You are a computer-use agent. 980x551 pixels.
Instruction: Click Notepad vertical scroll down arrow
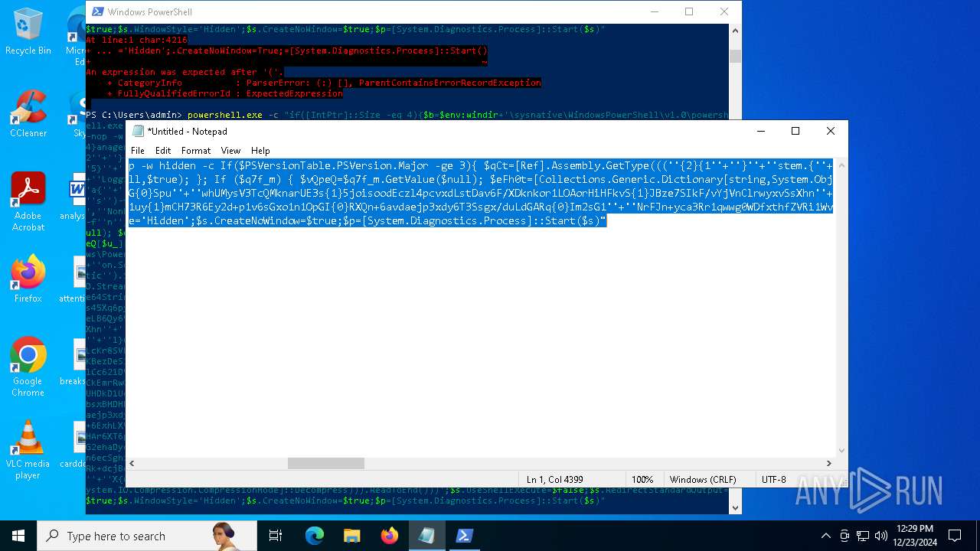[x=841, y=451]
